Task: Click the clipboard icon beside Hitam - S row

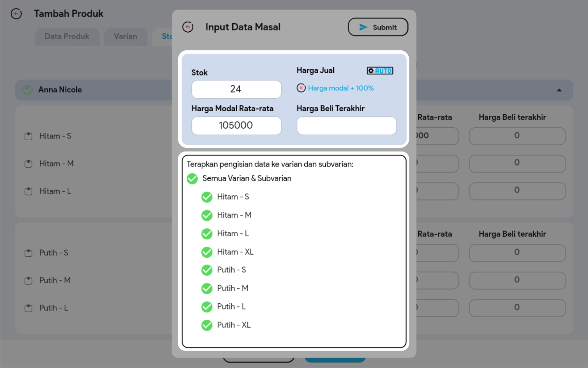Action: 29,137
